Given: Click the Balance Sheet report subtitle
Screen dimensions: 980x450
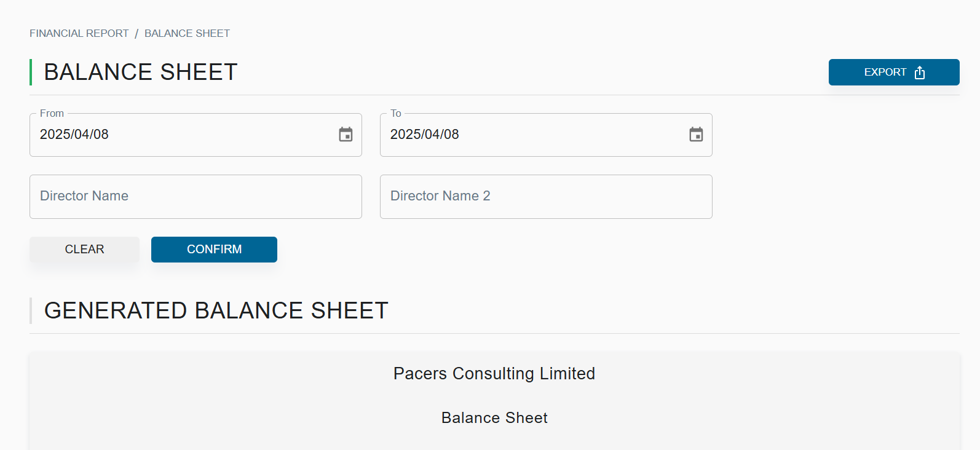Looking at the screenshot, I should point(494,418).
